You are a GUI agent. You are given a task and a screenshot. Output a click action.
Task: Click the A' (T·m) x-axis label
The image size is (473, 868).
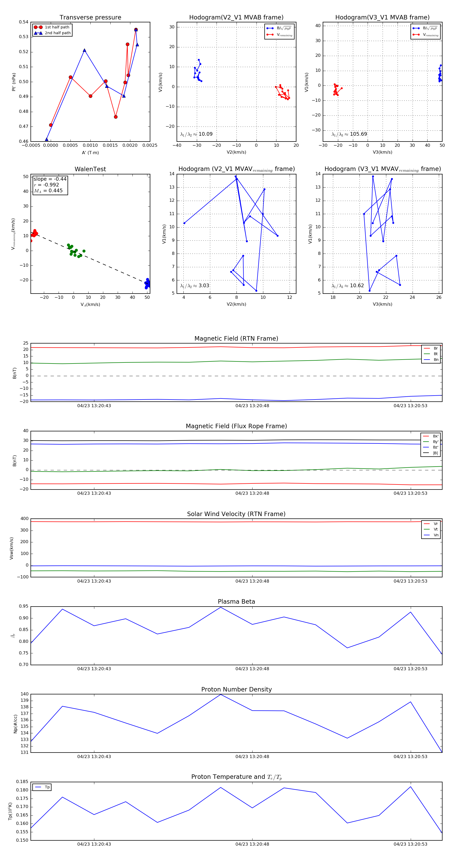tap(90, 153)
